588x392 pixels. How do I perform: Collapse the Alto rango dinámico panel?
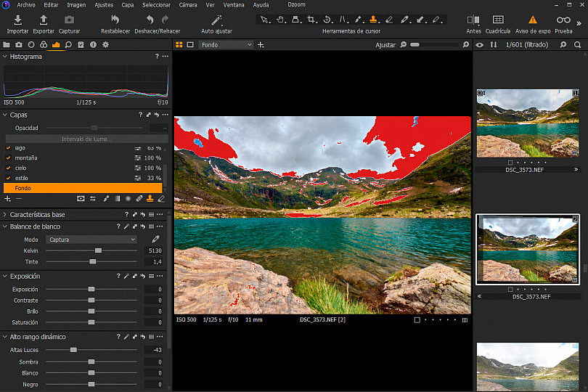tap(5, 337)
